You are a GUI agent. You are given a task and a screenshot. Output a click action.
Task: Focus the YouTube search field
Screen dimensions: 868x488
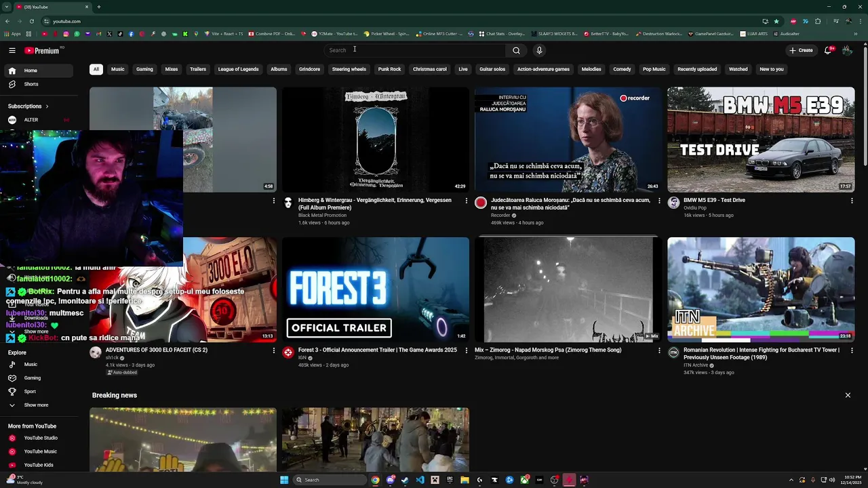click(x=414, y=50)
